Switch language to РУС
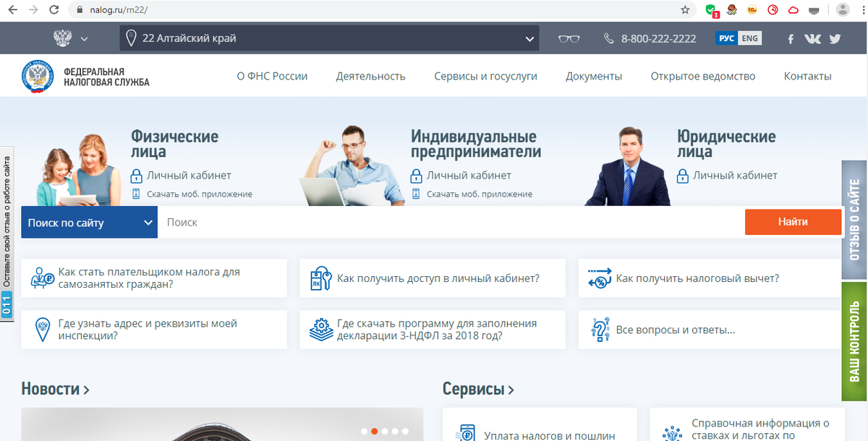Image resolution: width=868 pixels, height=441 pixels. (726, 38)
